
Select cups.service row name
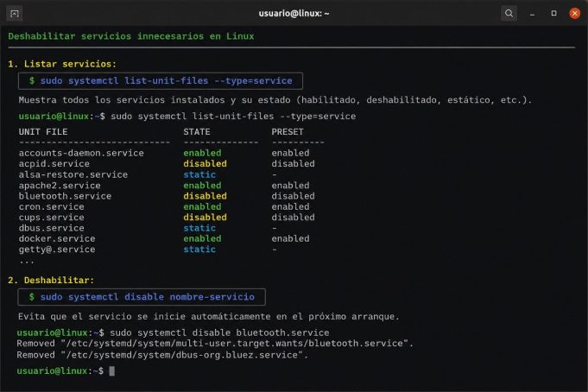click(52, 218)
